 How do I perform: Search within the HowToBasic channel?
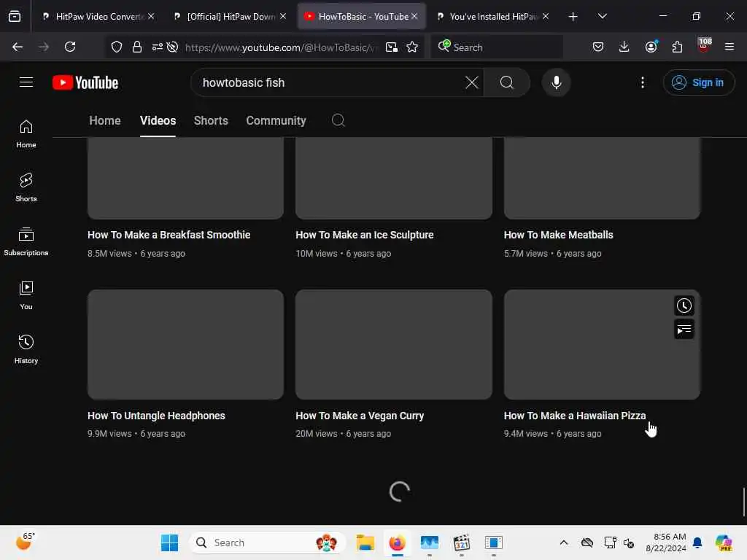click(338, 120)
